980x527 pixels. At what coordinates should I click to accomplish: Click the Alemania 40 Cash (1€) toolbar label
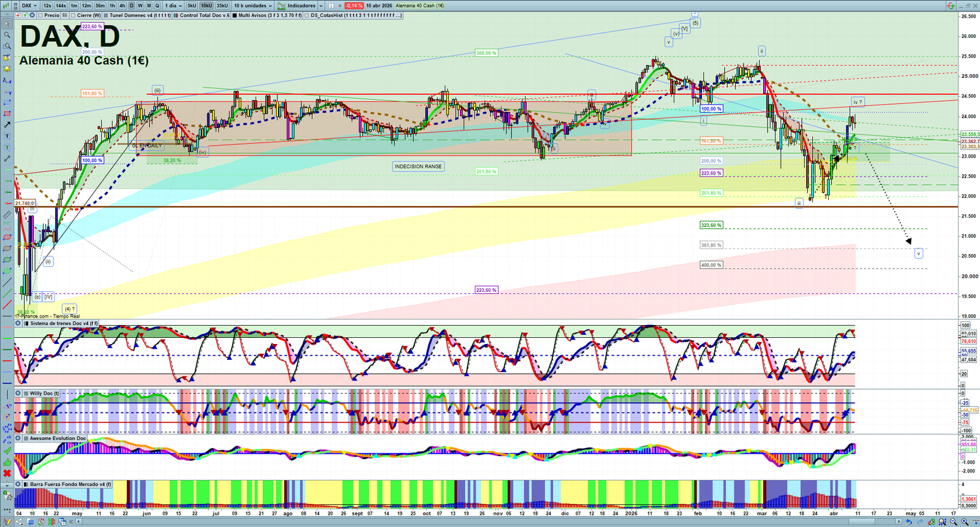pyautogui.click(x=420, y=6)
